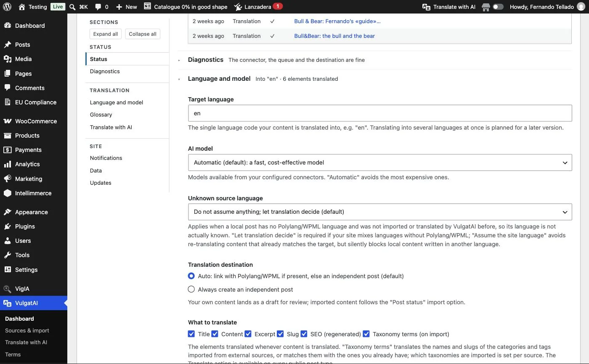Go to Translate with AI section link

coord(111,127)
